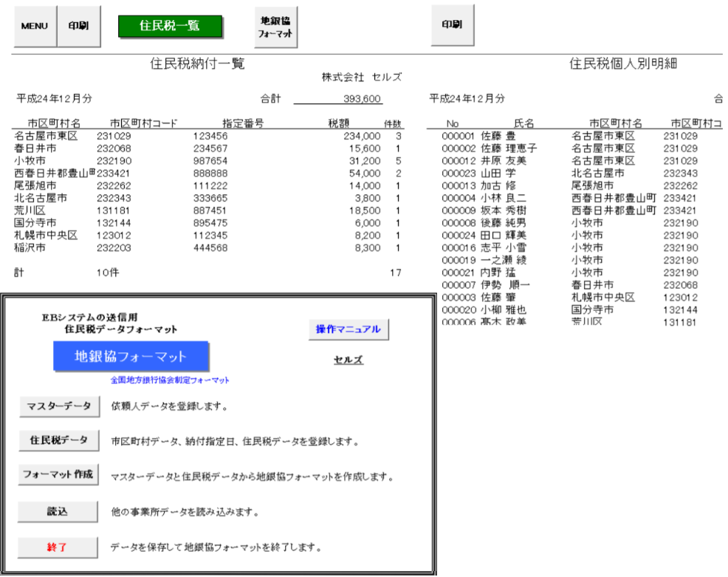The height and width of the screenshot is (577, 728).
Task: Select the 小牧市 row in 住民税納付一覧
Action: point(208,161)
